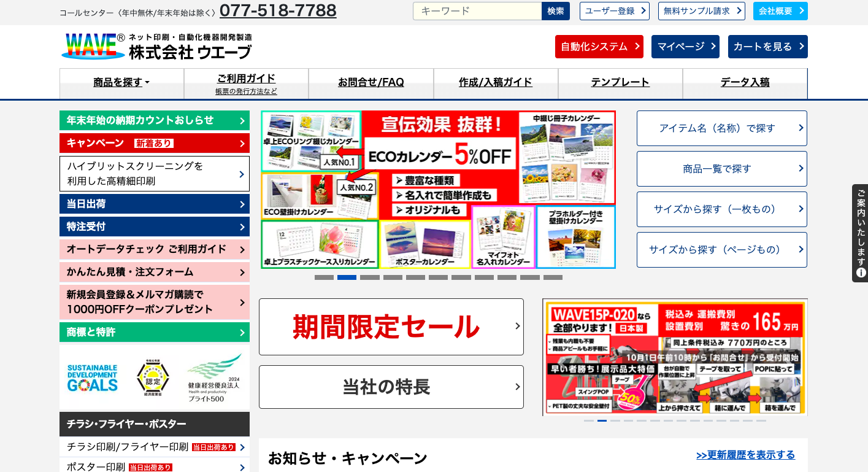Click the Bright 500 health management badge
This screenshot has height=472, width=868.
coord(214,377)
